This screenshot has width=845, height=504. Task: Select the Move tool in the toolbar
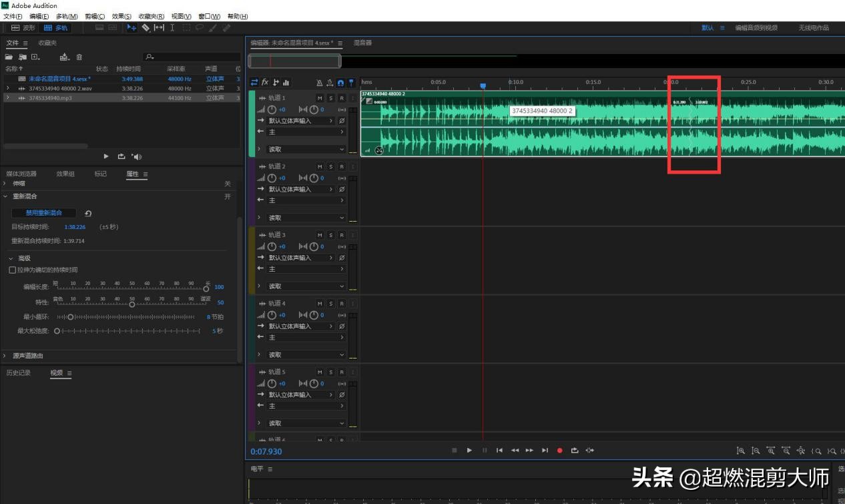[131, 28]
